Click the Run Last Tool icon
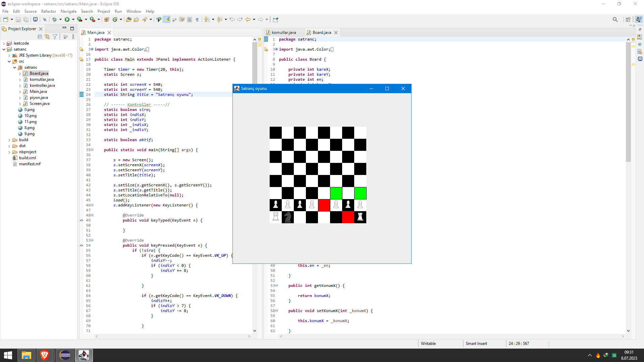 [92, 19]
